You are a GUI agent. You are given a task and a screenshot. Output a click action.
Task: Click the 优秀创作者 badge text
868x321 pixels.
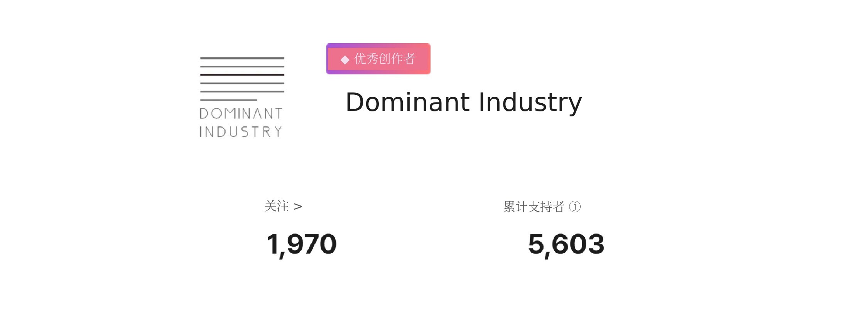385,59
